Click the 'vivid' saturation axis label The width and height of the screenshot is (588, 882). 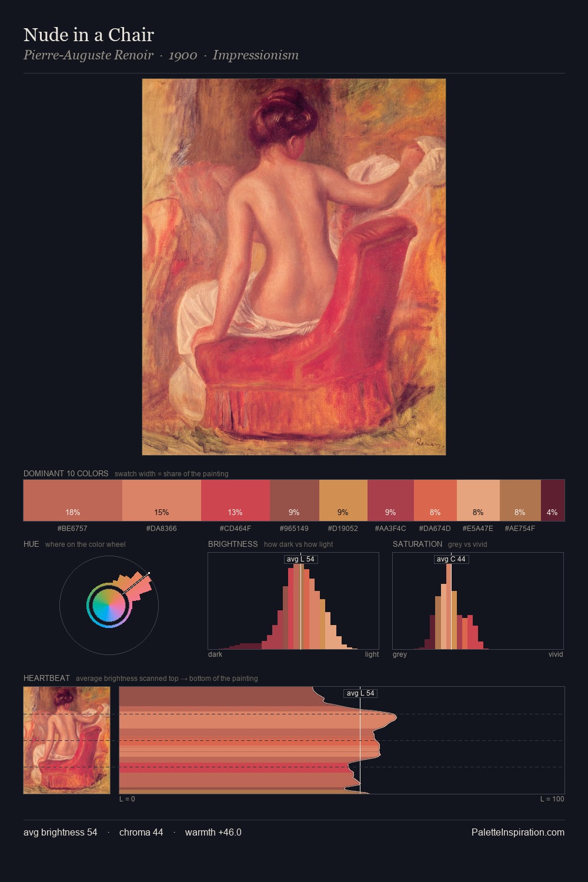pyautogui.click(x=556, y=654)
